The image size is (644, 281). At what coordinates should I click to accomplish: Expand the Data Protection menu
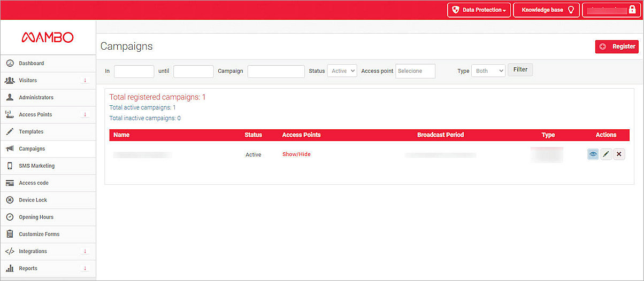click(x=479, y=10)
